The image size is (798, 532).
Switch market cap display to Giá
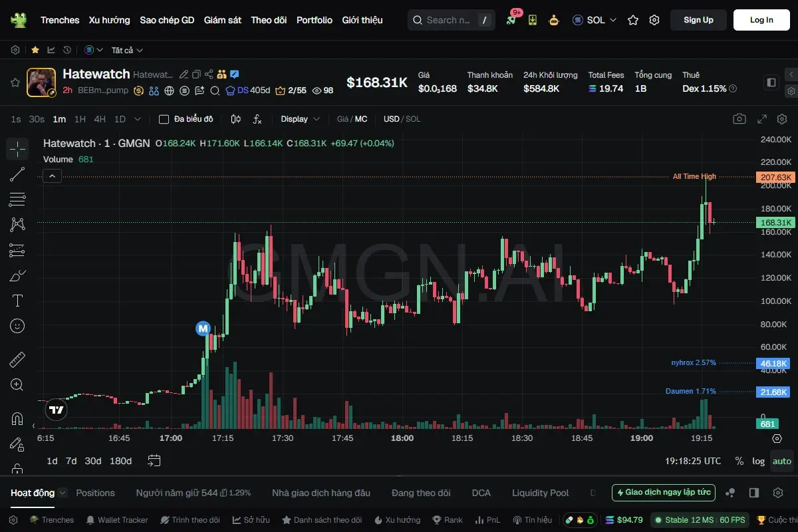[x=343, y=119]
